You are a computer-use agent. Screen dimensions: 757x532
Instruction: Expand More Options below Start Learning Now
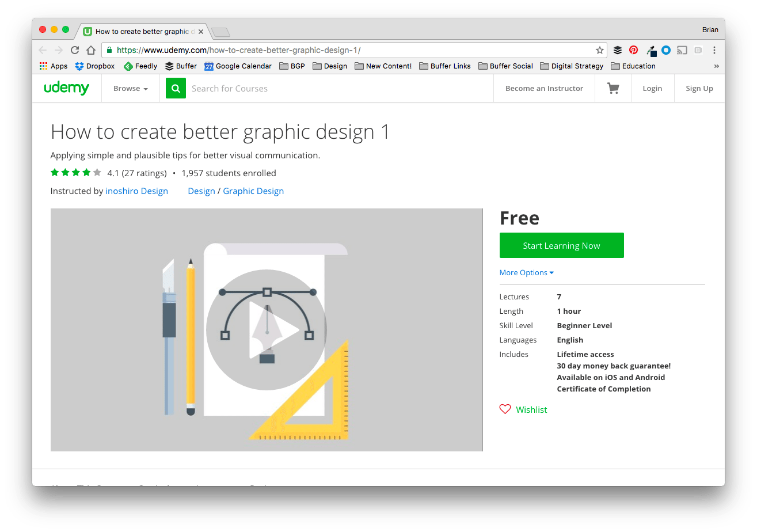(526, 272)
